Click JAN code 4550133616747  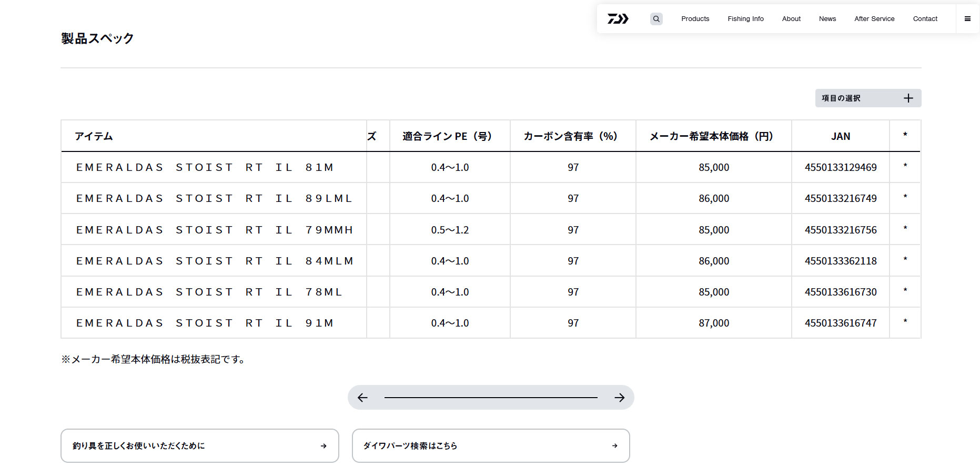[841, 323]
